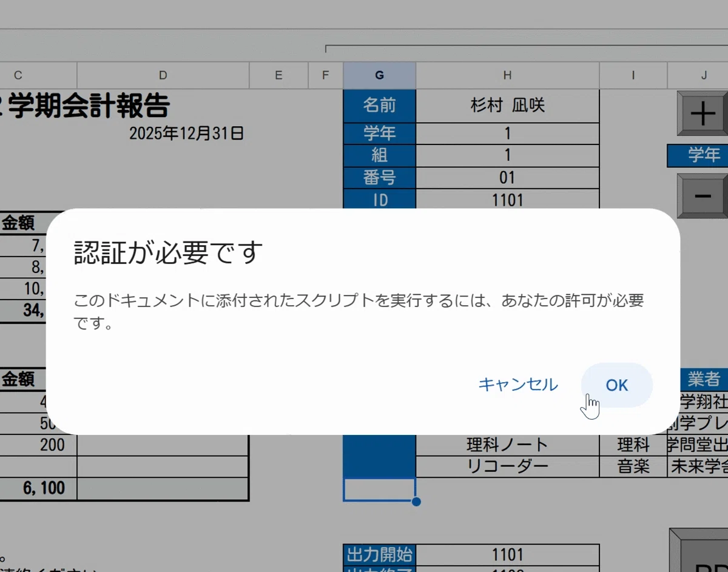
Task: Click the 名前 label cell
Action: (x=380, y=106)
